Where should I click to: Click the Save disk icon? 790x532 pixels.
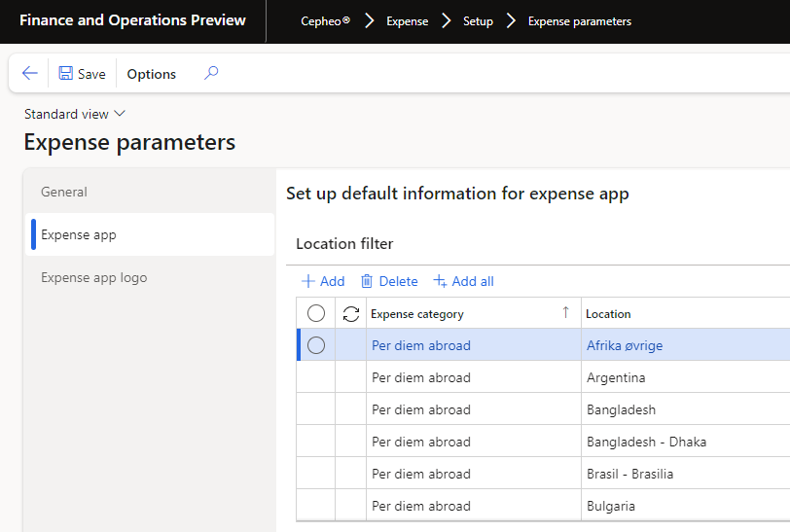click(x=66, y=74)
